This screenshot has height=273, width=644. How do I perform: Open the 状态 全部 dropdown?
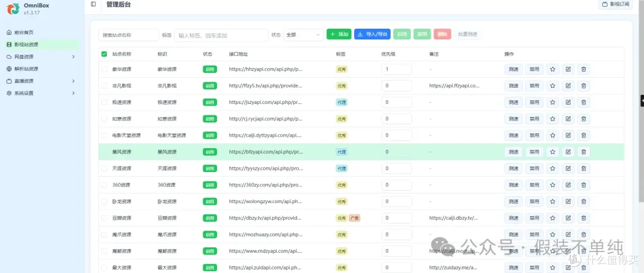pos(303,35)
